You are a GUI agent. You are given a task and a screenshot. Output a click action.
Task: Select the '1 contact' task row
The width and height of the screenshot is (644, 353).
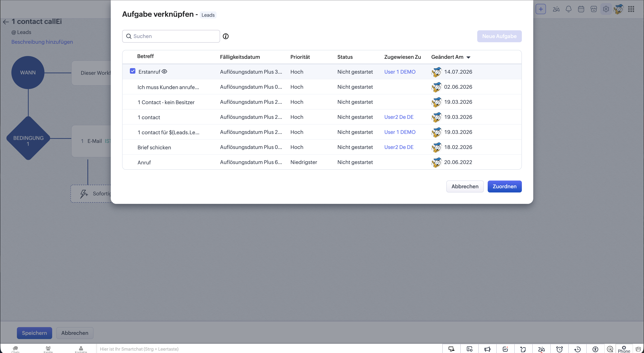[x=322, y=117]
